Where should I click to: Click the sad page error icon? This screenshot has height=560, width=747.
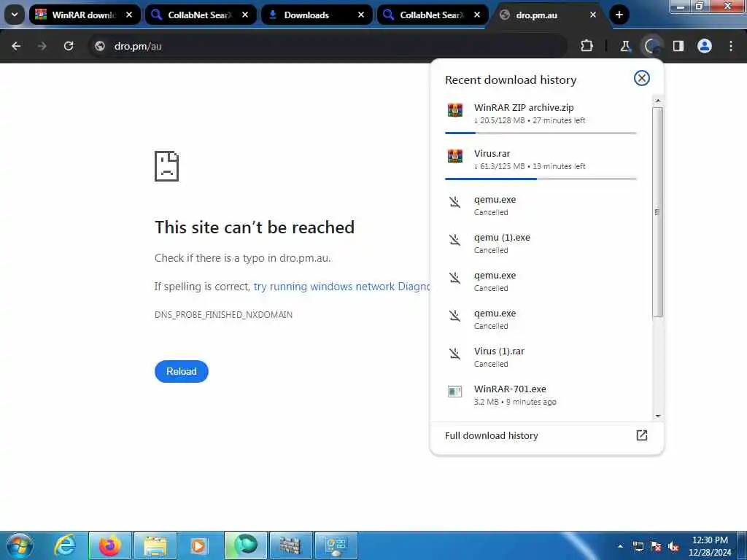(166, 166)
